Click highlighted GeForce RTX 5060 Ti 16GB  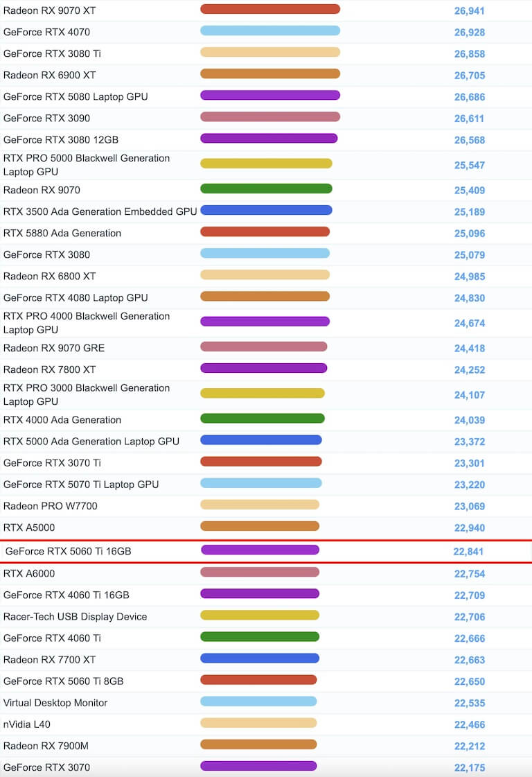point(69,552)
